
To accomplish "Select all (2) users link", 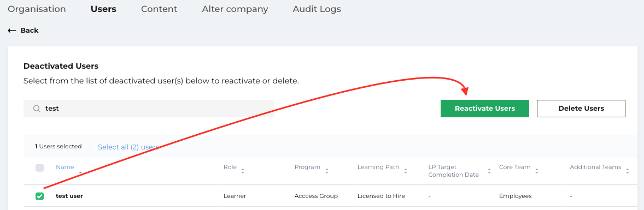I will click(x=128, y=147).
